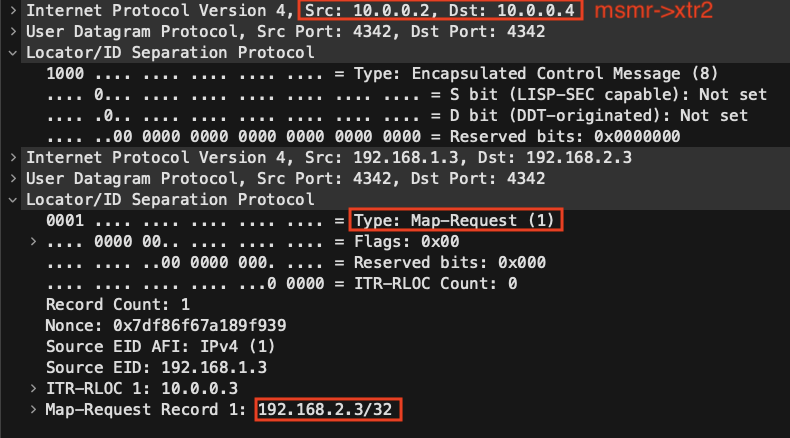Select the S bit LISP-SEC capable line

click(x=407, y=95)
